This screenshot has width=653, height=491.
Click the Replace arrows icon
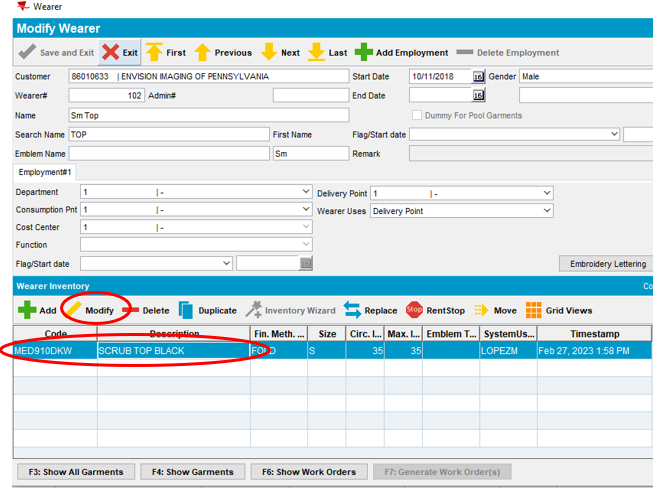[353, 310]
